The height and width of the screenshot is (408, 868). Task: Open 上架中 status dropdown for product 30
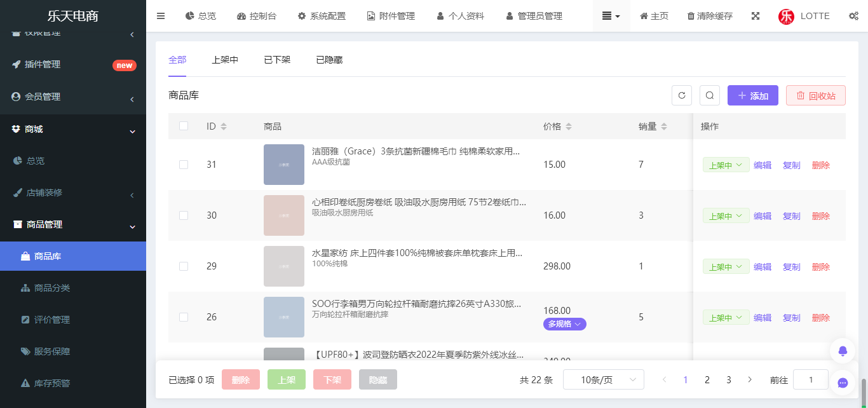[x=726, y=216]
